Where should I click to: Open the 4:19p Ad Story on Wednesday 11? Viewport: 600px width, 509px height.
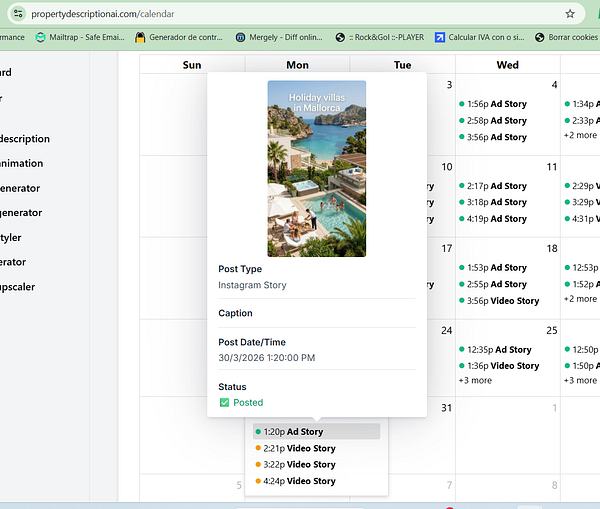(493, 219)
